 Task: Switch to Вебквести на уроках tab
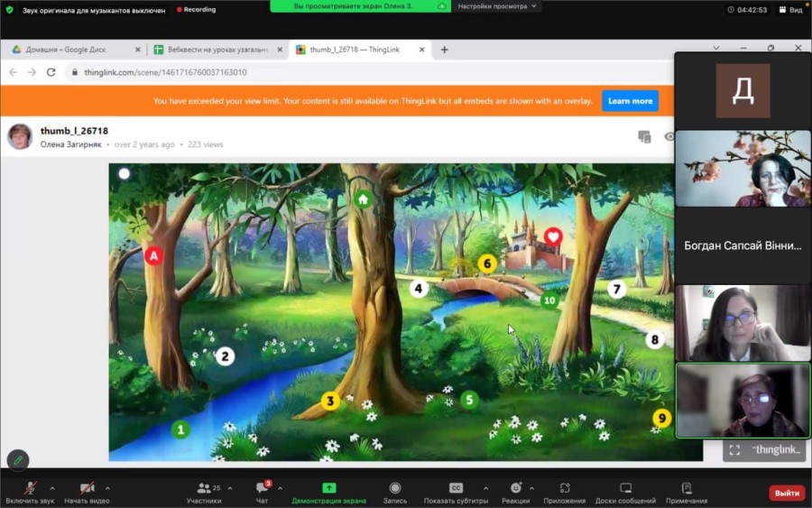(x=217, y=50)
